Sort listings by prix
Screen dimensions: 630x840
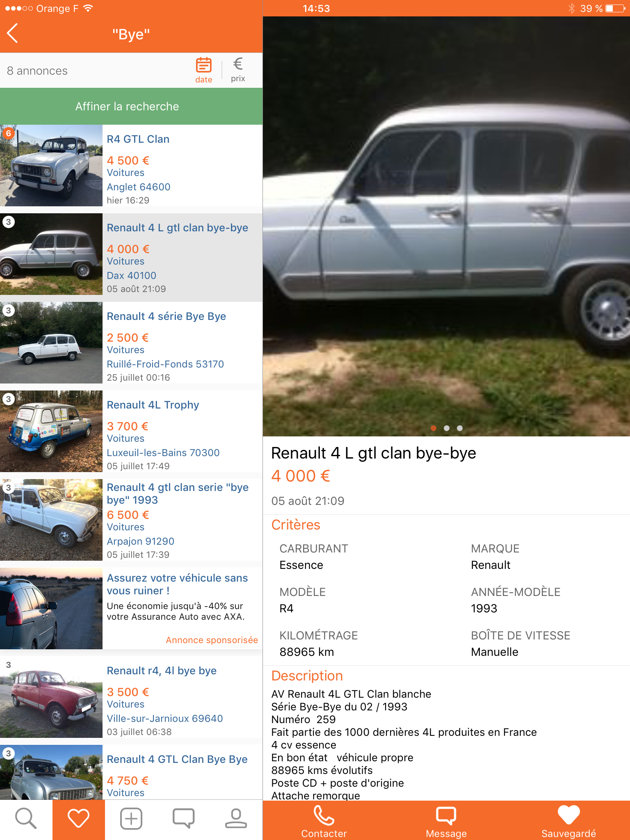[238, 70]
